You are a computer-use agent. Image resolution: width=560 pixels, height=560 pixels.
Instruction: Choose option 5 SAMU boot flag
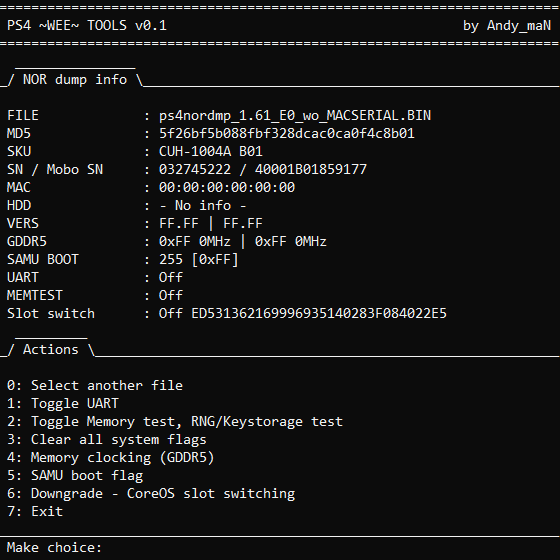(x=75, y=476)
